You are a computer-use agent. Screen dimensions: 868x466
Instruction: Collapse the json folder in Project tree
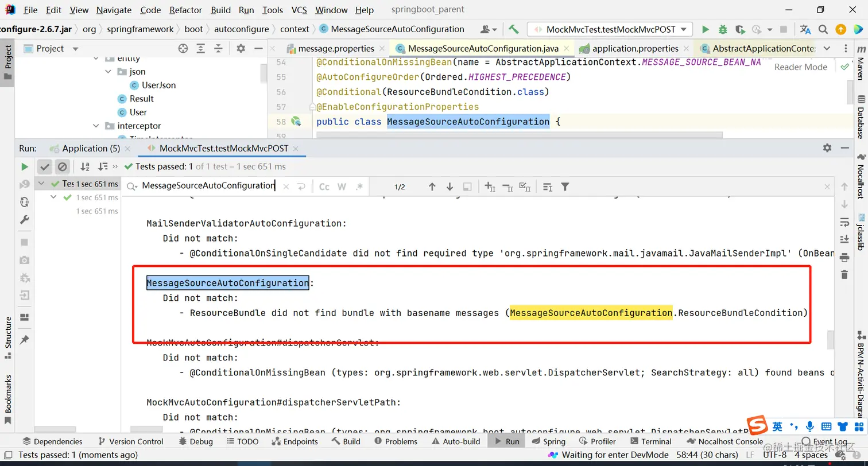coord(108,72)
